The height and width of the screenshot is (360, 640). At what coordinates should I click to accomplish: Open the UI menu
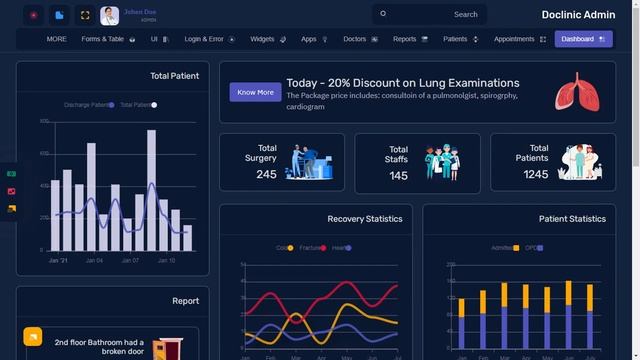(154, 39)
